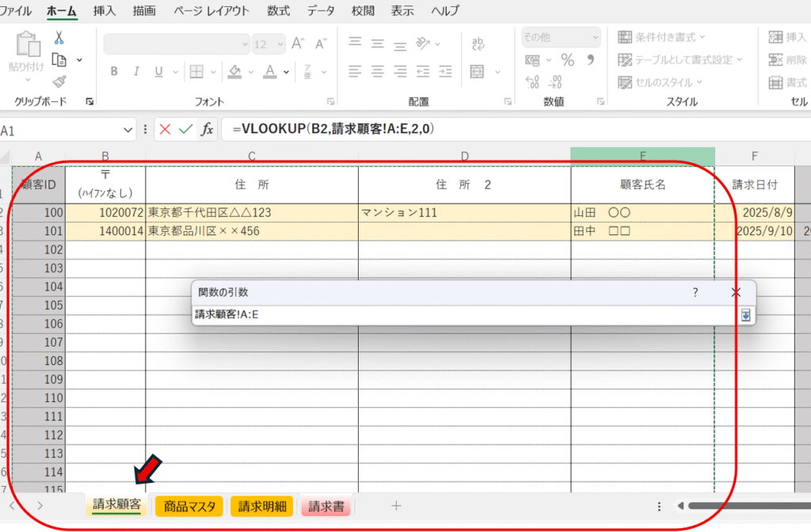This screenshot has width=811, height=532.
Task: Cancel formula entry with the red X
Action: click(x=165, y=129)
